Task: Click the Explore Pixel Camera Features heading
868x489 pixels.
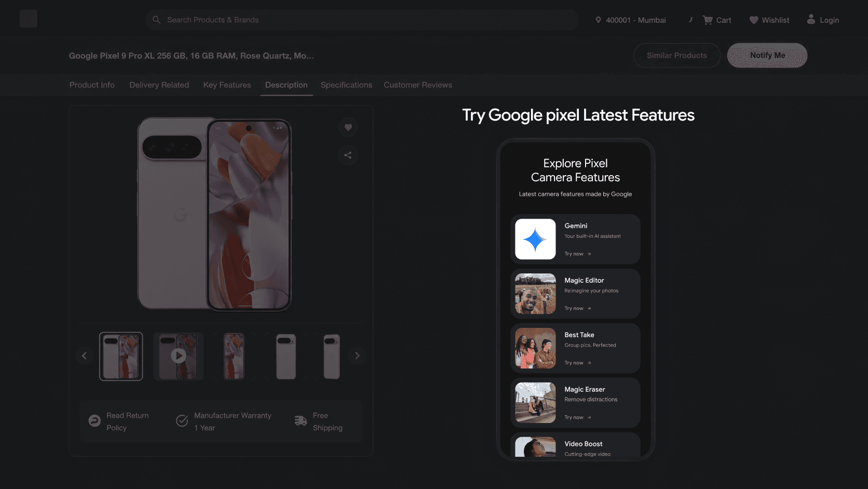Action: point(575,170)
